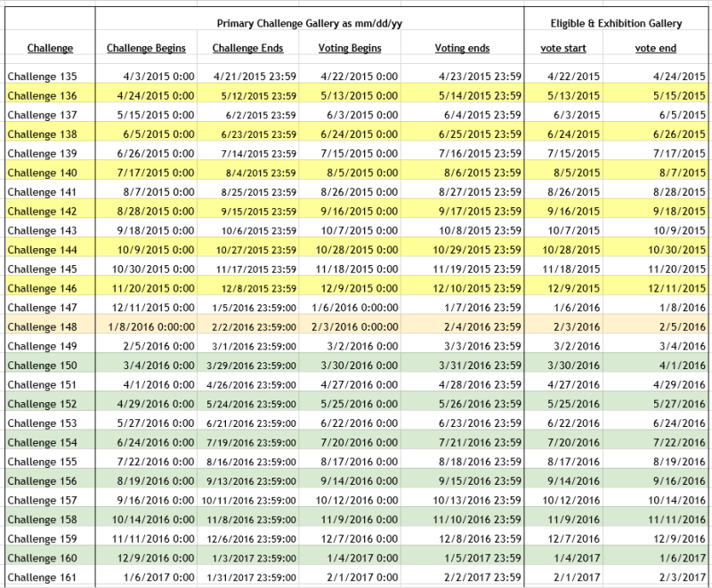Select Challenge 145's voting end "11/19/2015 23:59"
This screenshot has height=588, width=712.
click(477, 269)
